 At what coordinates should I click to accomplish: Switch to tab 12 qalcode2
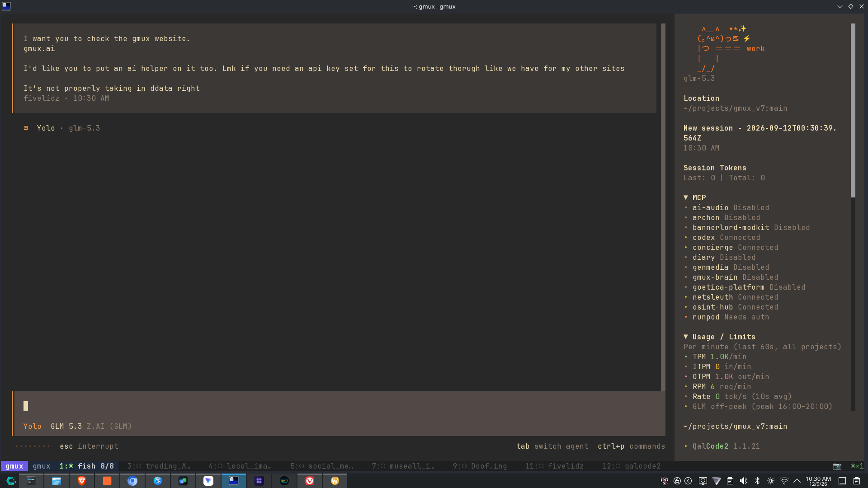coord(631,466)
